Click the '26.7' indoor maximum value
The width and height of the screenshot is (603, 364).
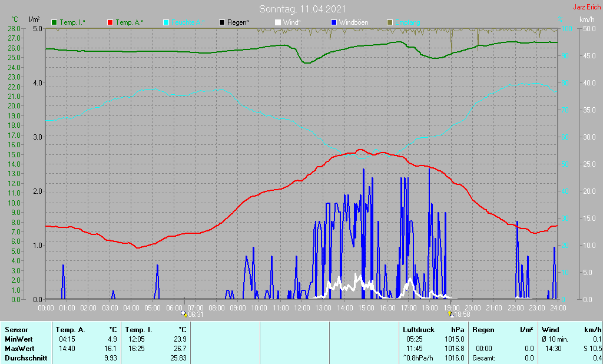pos(180,349)
